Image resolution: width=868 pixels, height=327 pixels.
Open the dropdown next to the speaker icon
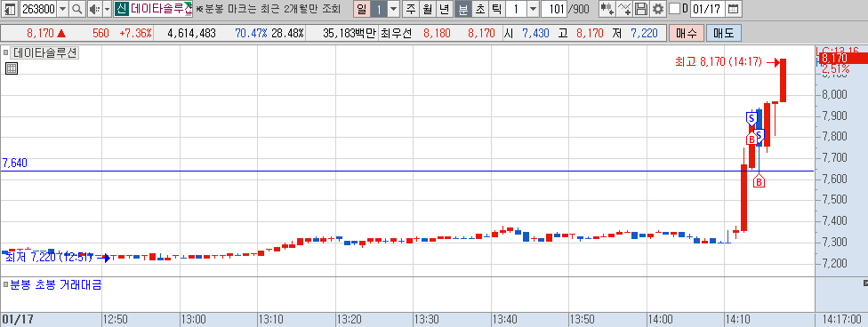click(x=108, y=9)
